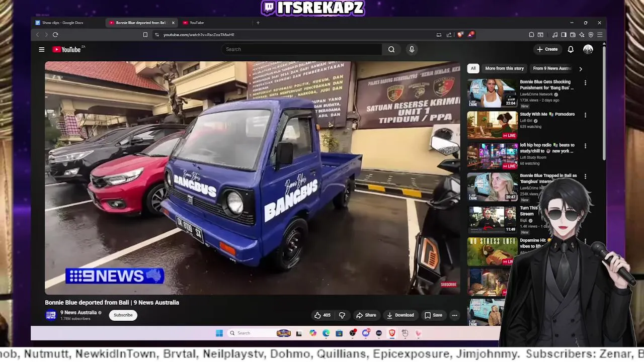Open options for 'Study With Me' video
This screenshot has width=644, height=362.
585,115
